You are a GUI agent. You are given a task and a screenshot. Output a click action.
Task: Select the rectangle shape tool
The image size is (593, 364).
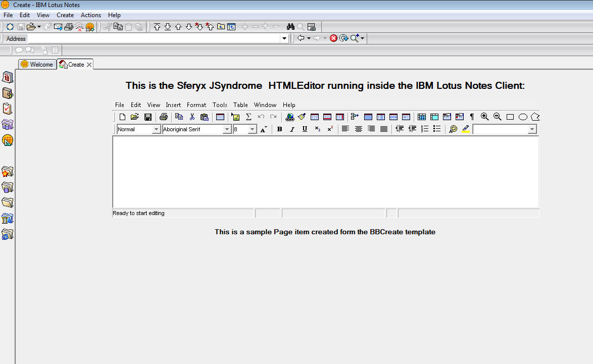point(510,117)
